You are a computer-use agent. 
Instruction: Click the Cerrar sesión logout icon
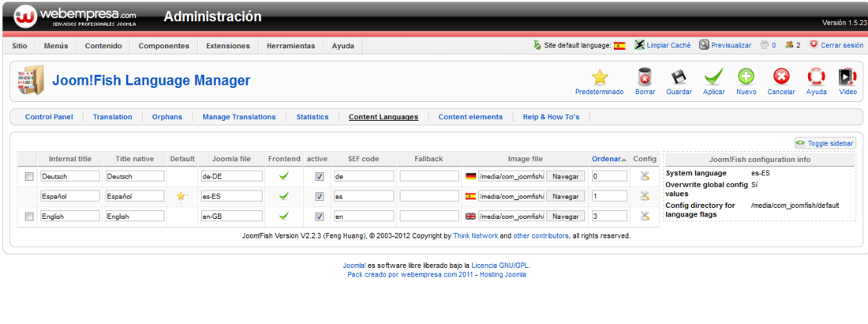814,44
